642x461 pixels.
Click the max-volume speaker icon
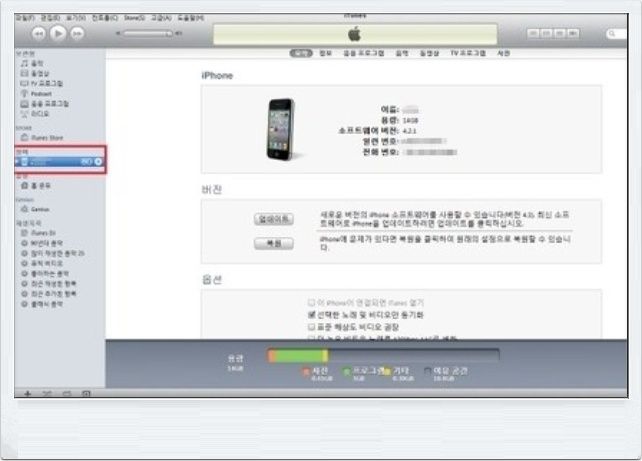179,33
